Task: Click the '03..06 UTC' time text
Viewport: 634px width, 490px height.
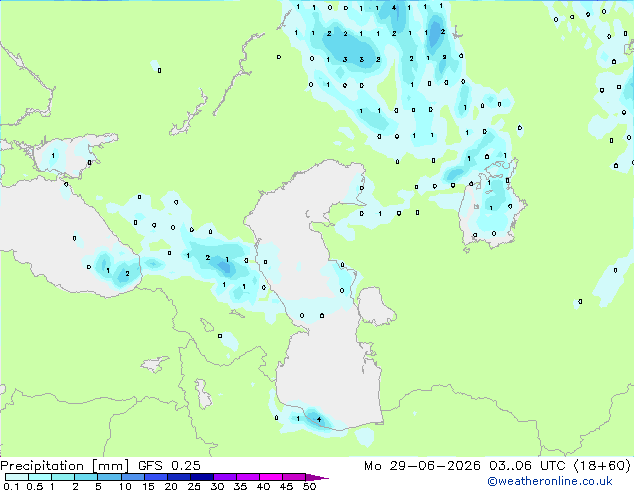Action: tap(527, 466)
